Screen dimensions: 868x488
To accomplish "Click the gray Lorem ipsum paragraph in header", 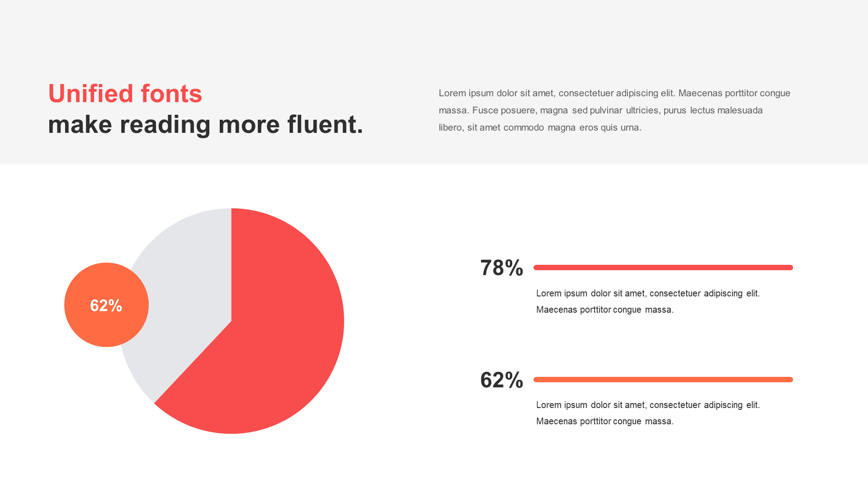I will point(614,110).
